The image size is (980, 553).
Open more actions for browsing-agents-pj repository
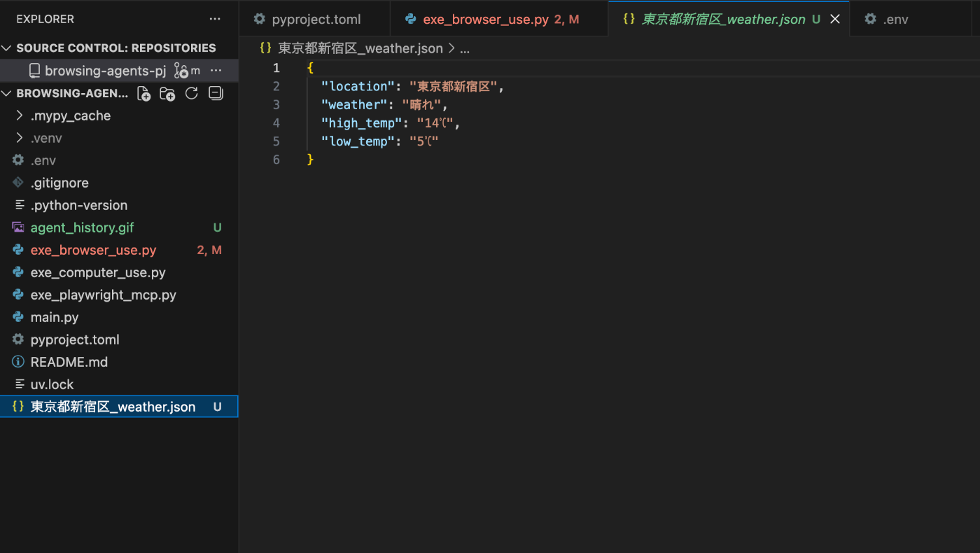point(216,71)
